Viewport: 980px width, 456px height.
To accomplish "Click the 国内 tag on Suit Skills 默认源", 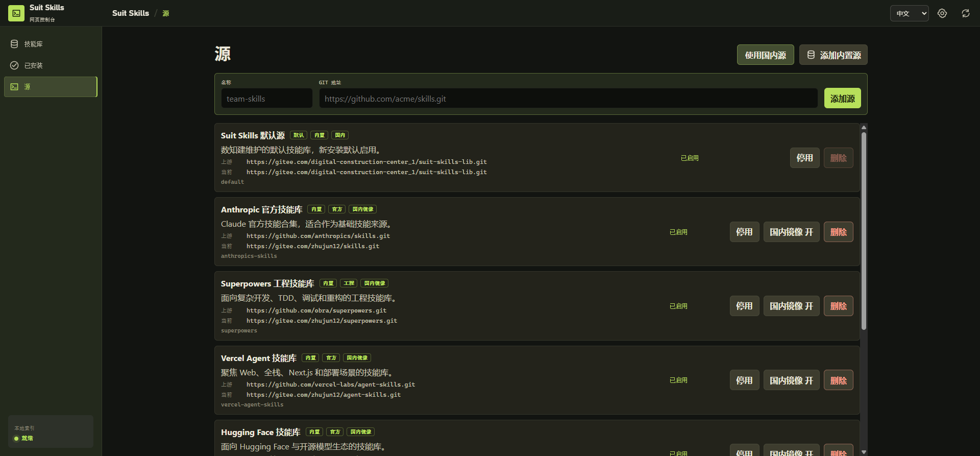I will pos(340,135).
